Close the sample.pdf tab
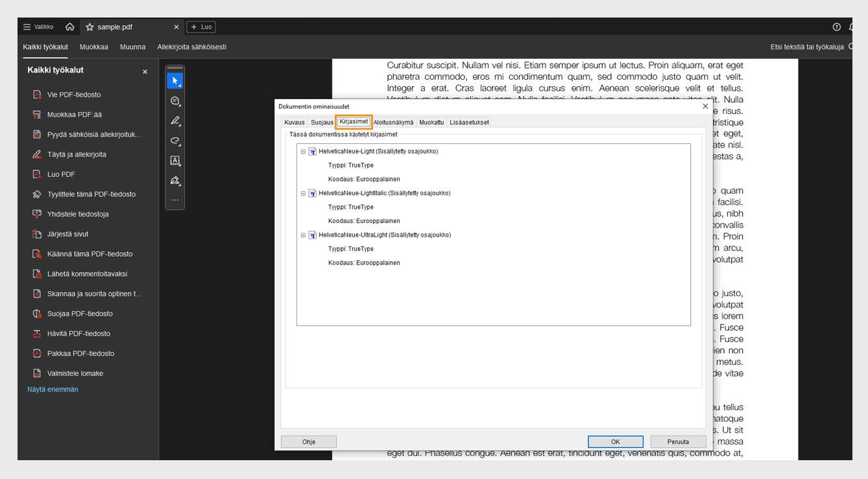The height and width of the screenshot is (479, 868). pos(176,27)
